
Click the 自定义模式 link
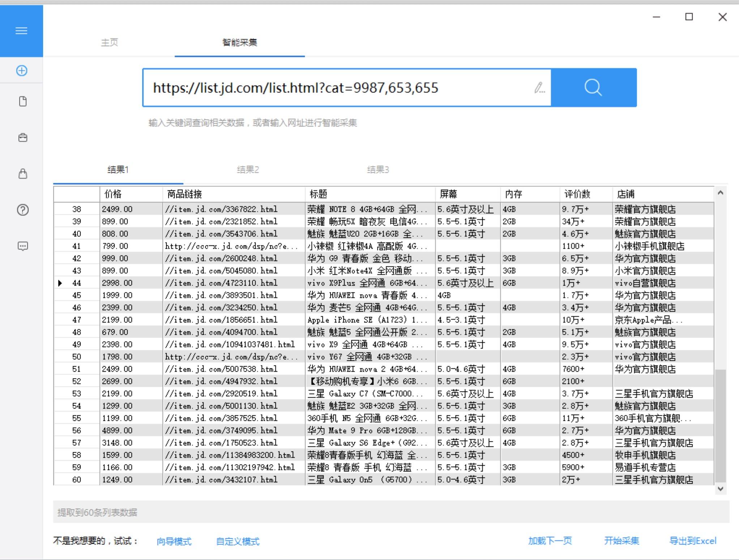pos(238,541)
